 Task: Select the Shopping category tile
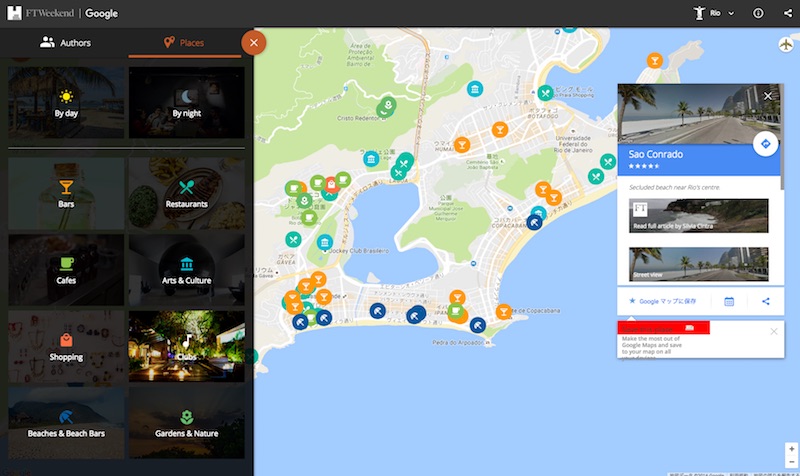tap(66, 347)
